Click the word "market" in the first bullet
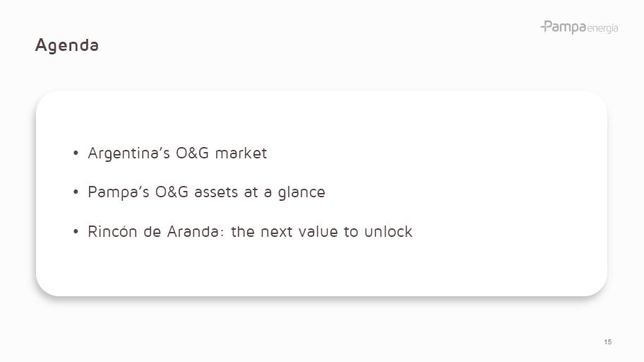Screen dimensions: 644x362 [241, 153]
